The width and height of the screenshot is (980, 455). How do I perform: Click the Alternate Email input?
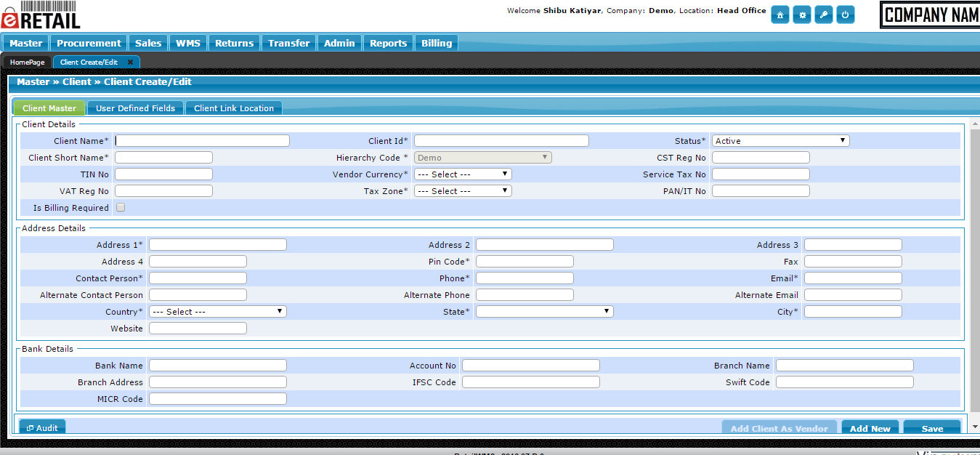click(853, 295)
